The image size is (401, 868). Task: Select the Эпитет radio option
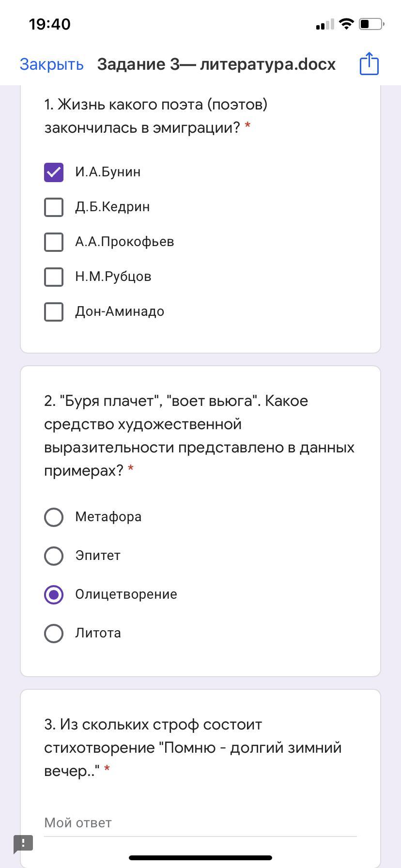54,556
